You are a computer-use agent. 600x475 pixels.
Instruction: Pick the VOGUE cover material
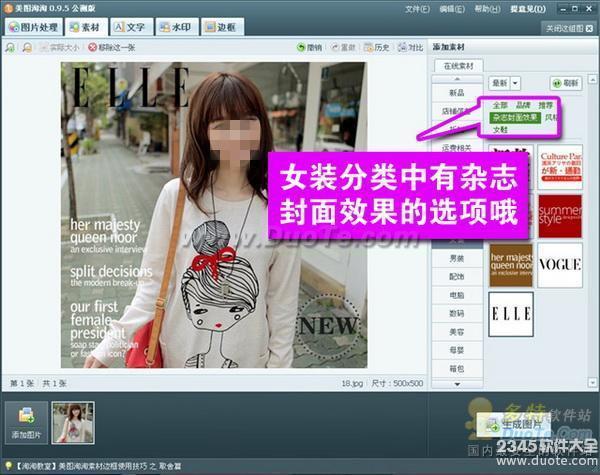[x=560, y=265]
